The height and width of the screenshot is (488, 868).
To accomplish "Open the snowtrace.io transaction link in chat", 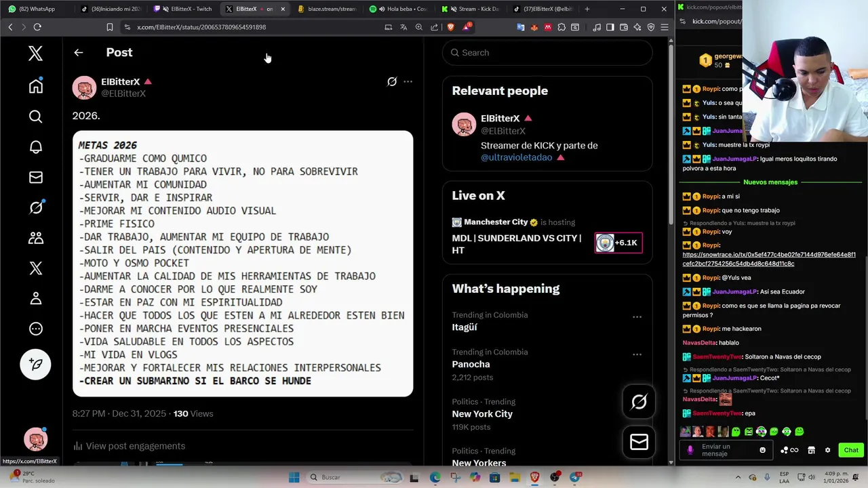I will (x=769, y=259).
